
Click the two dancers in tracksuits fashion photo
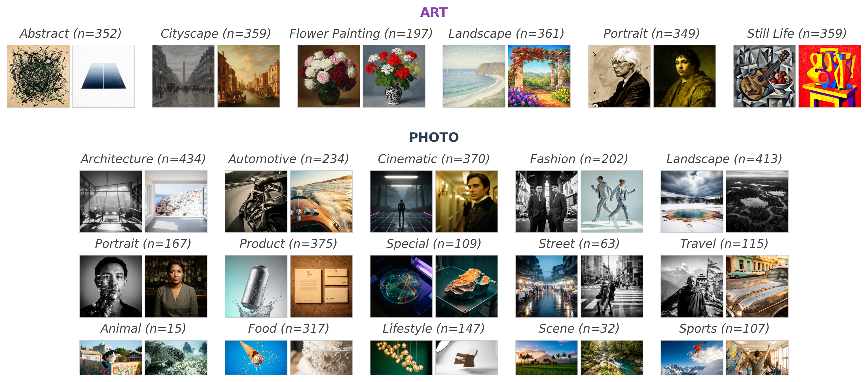pos(611,201)
